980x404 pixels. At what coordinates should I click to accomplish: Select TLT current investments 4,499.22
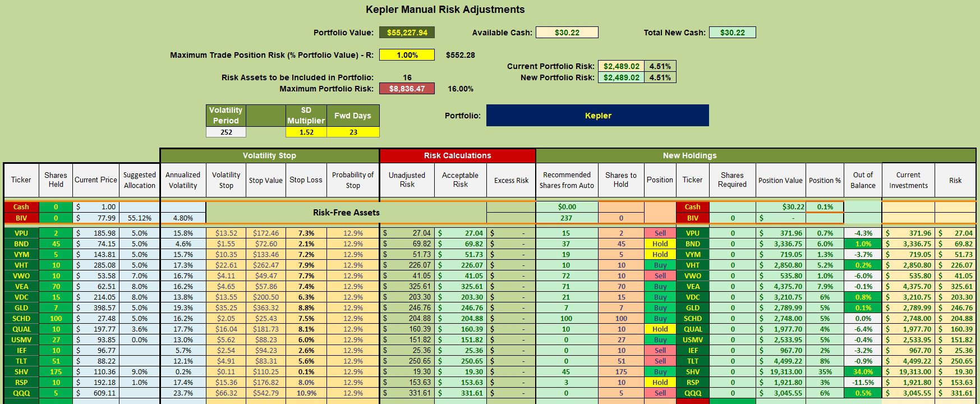(908, 361)
